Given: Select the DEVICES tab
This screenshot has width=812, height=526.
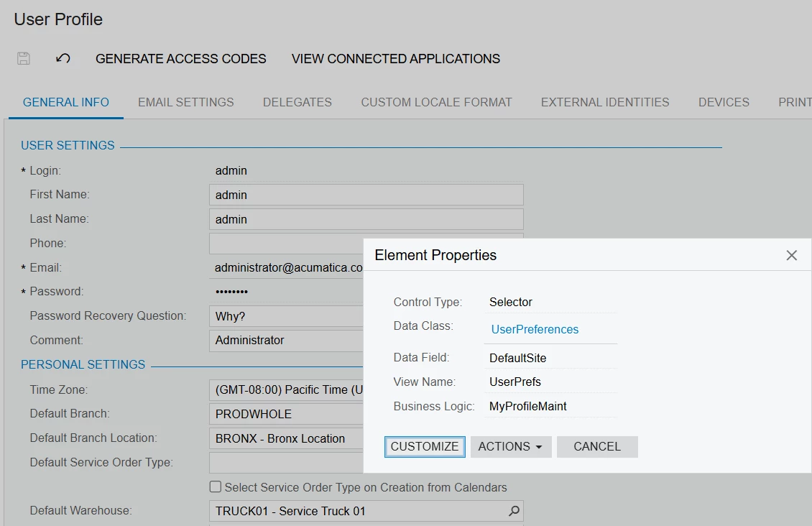Looking at the screenshot, I should (723, 102).
